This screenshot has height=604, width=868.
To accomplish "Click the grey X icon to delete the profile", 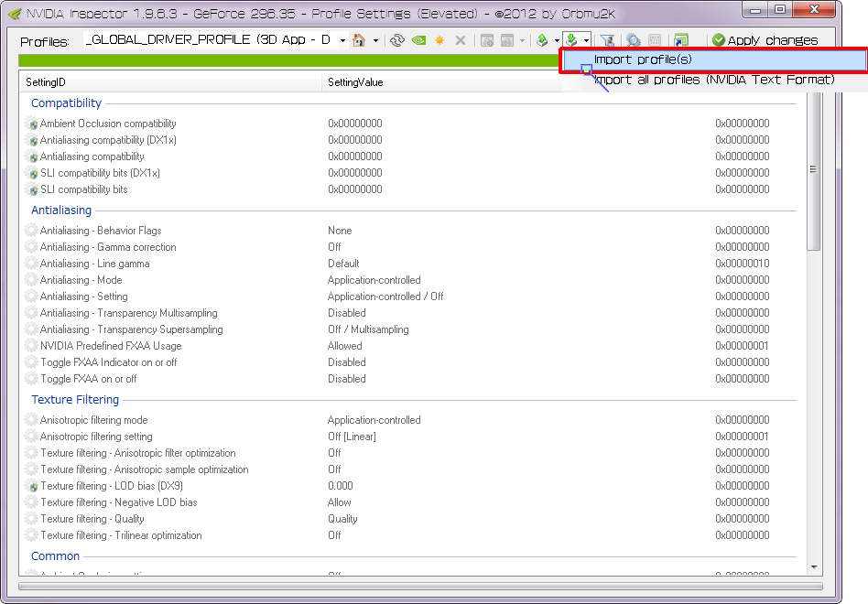I will (x=460, y=40).
